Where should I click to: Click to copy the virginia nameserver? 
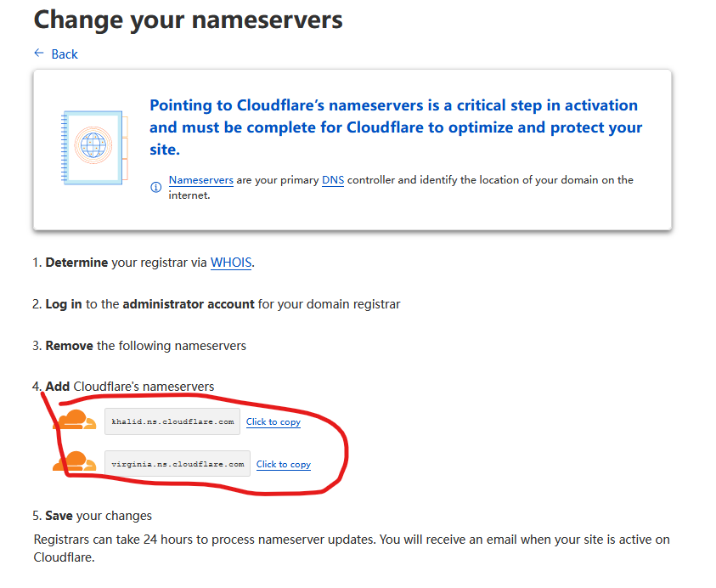pos(284,464)
